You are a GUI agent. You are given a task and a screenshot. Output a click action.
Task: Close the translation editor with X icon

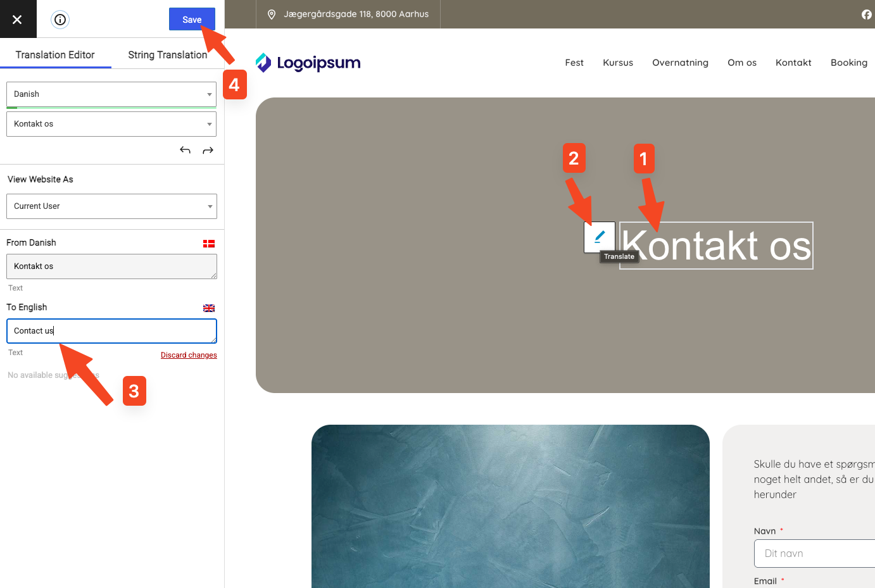pos(17,19)
